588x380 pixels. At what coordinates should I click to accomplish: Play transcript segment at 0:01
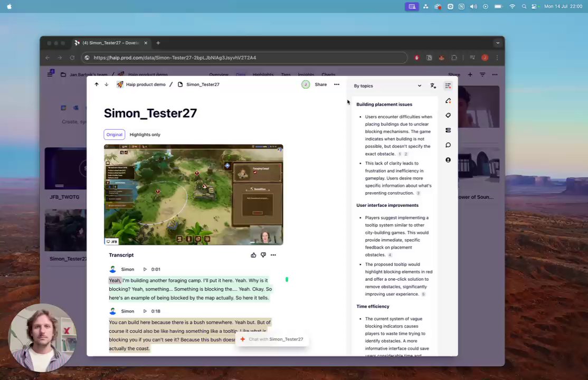tap(145, 269)
